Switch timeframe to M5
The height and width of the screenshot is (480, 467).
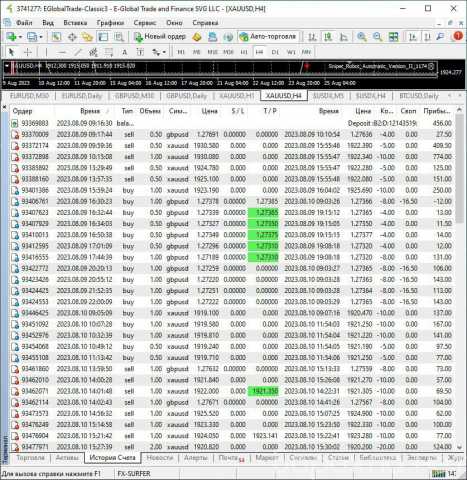[x=197, y=52]
